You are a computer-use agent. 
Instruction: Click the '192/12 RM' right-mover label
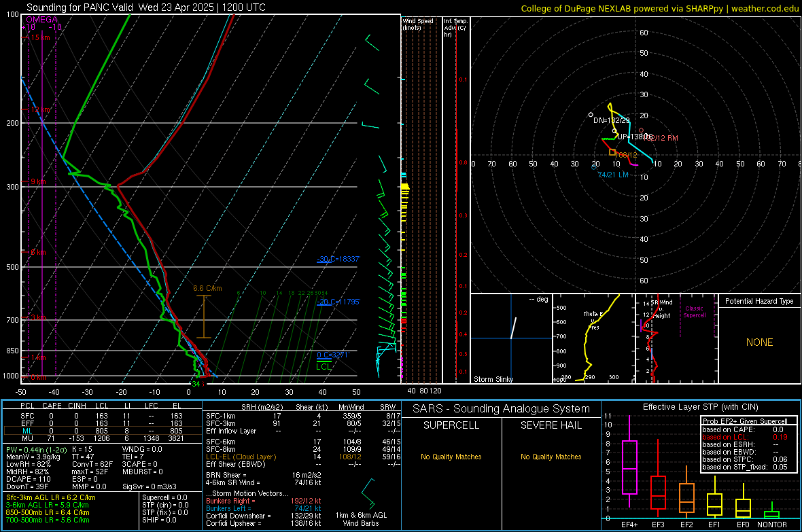(x=661, y=138)
